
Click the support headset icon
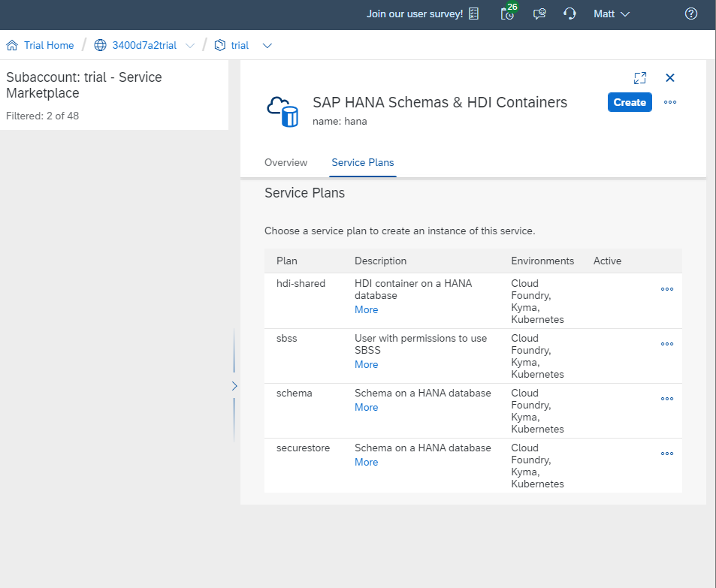point(569,14)
